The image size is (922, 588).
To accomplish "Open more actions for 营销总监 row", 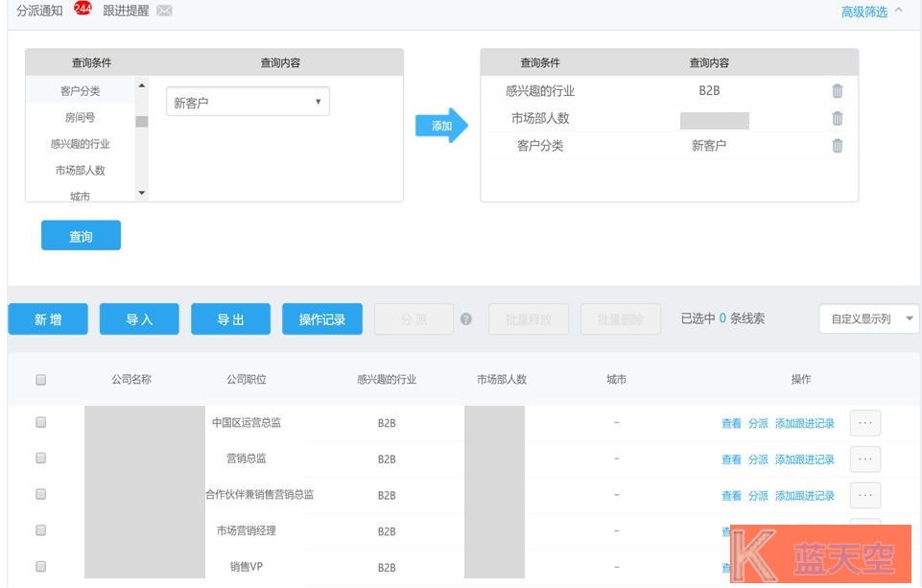I will [864, 459].
